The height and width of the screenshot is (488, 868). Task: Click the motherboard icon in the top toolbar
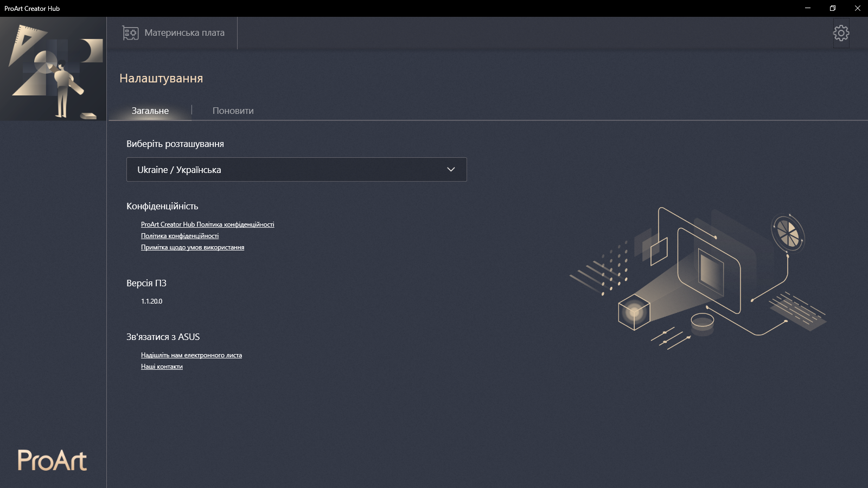pos(130,33)
